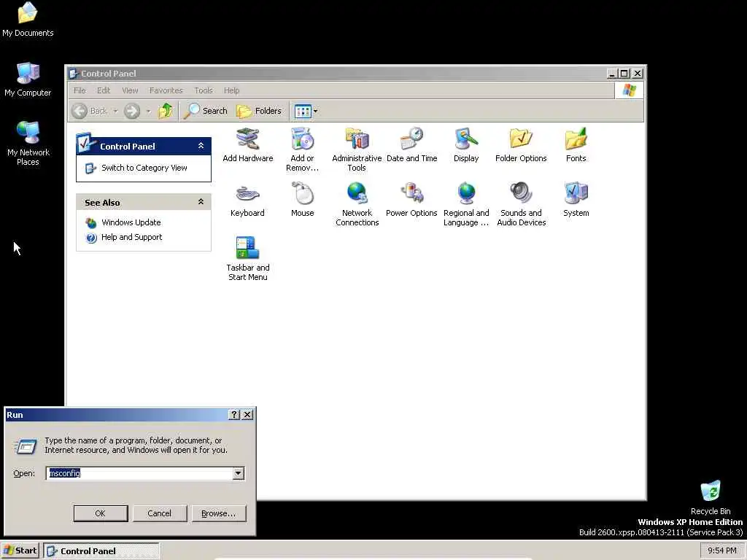Open the Start menu
Screen dimensions: 747x560
pos(20,551)
